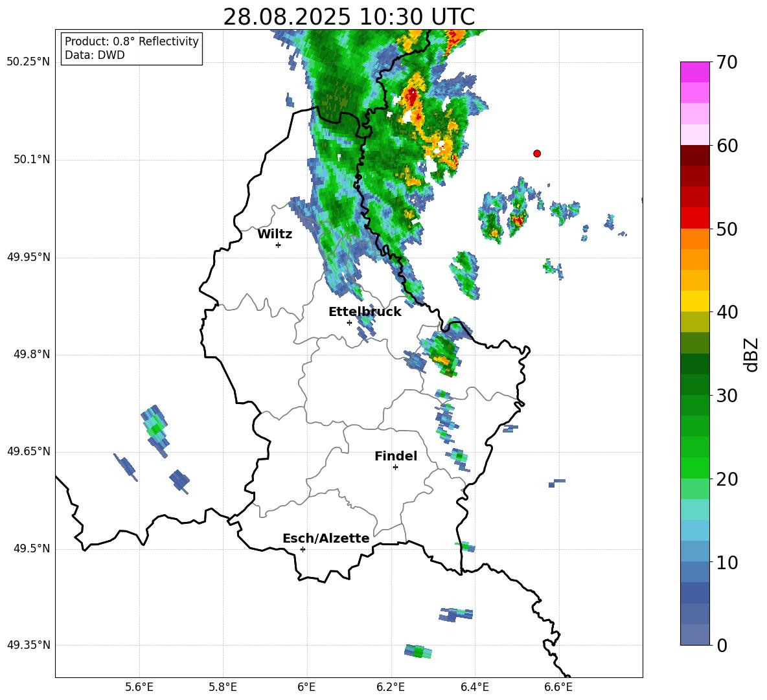Click the Findel cross marker
Image resolution: width=767 pixels, height=700 pixels.
tap(395, 468)
